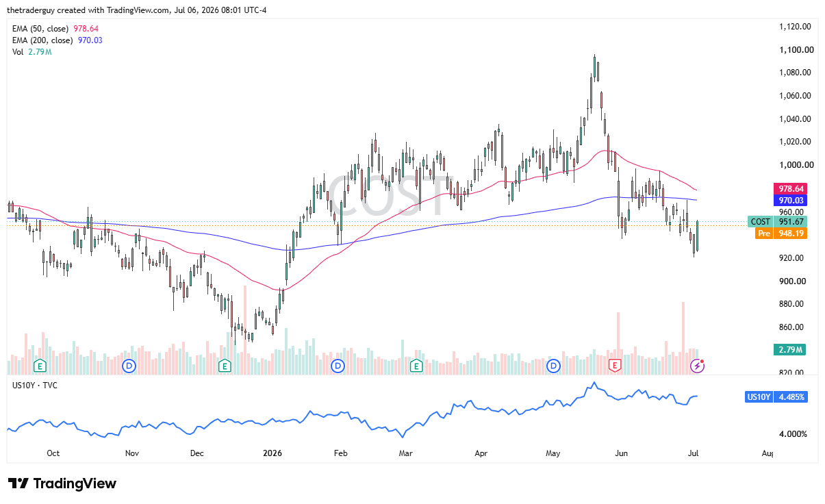Select the green earnings marker in mid December
The image size is (825, 504).
pyautogui.click(x=224, y=366)
